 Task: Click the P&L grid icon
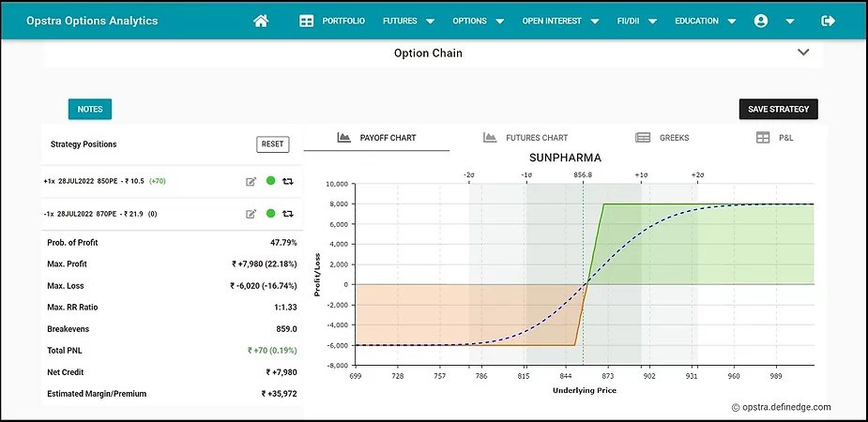pos(763,138)
